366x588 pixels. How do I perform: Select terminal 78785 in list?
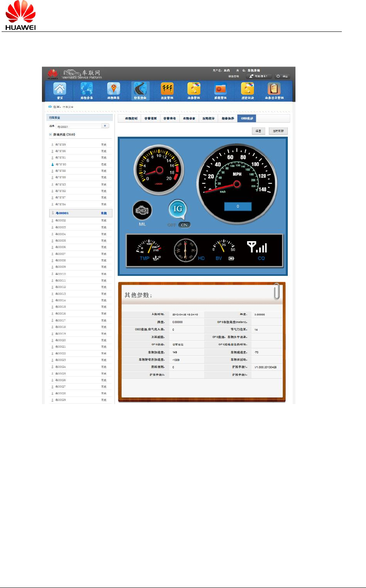point(81,177)
